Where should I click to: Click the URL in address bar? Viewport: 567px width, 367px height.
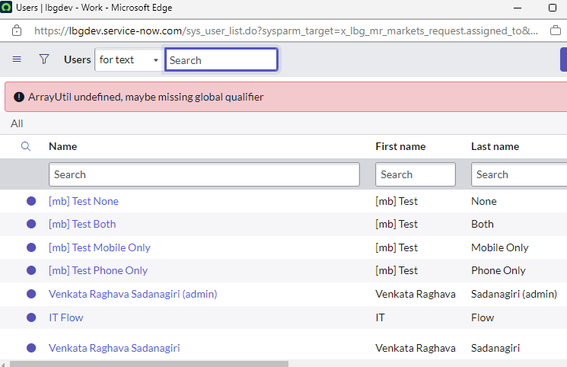286,31
